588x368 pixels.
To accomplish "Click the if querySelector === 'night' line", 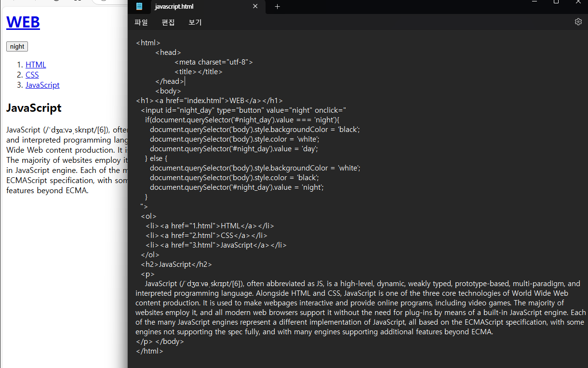I will point(242,120).
